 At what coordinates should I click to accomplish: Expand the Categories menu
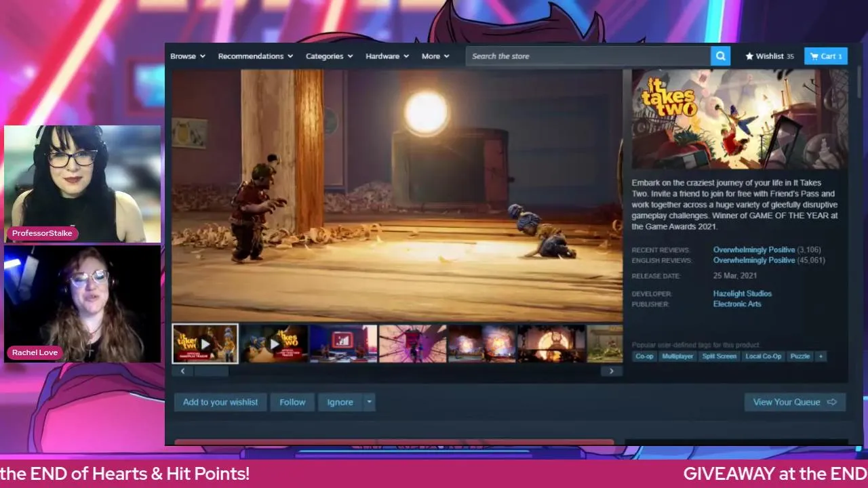point(330,56)
